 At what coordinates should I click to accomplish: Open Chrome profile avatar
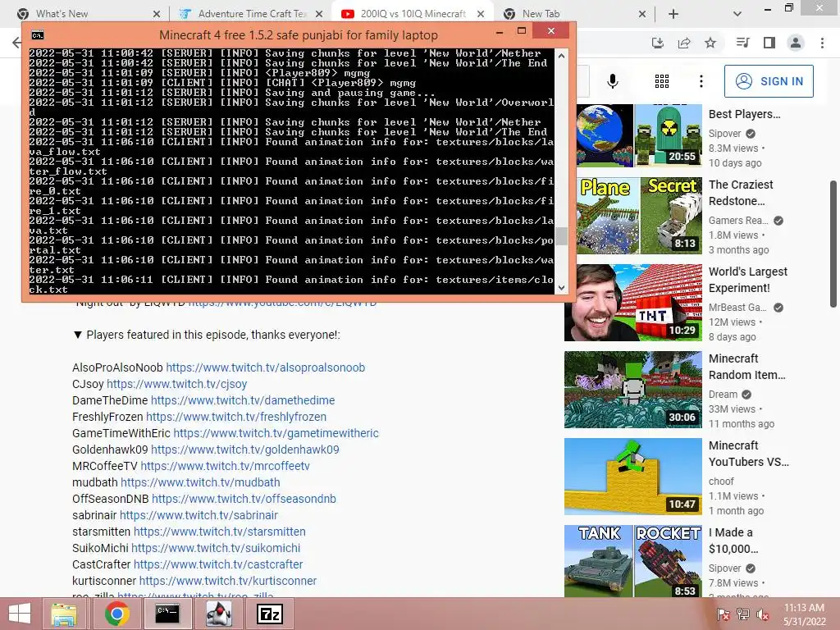pos(796,43)
